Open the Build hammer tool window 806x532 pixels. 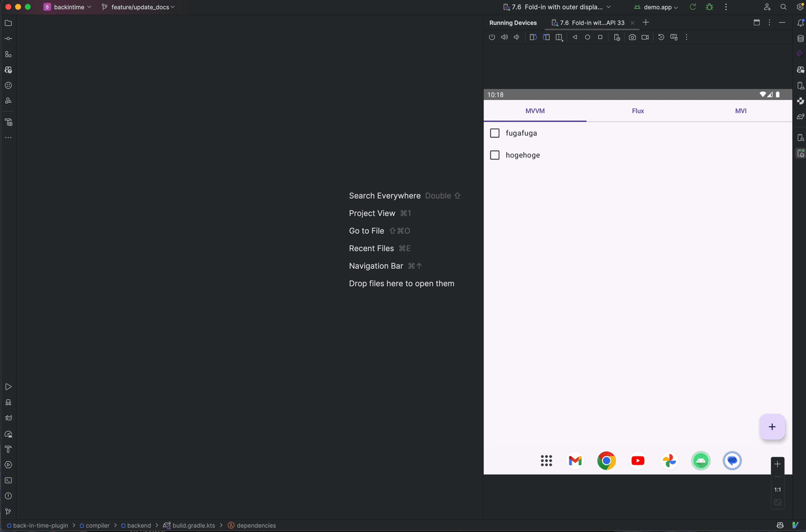point(8,450)
